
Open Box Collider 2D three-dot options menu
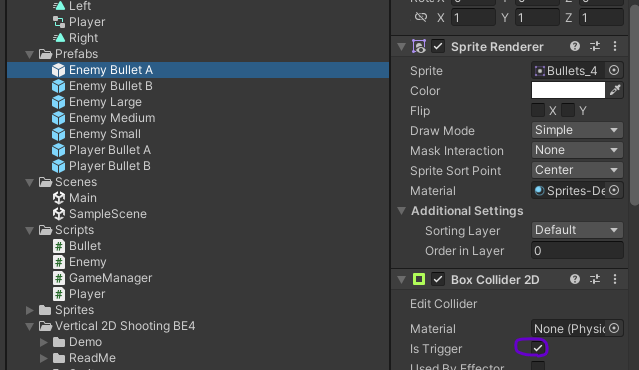point(615,279)
